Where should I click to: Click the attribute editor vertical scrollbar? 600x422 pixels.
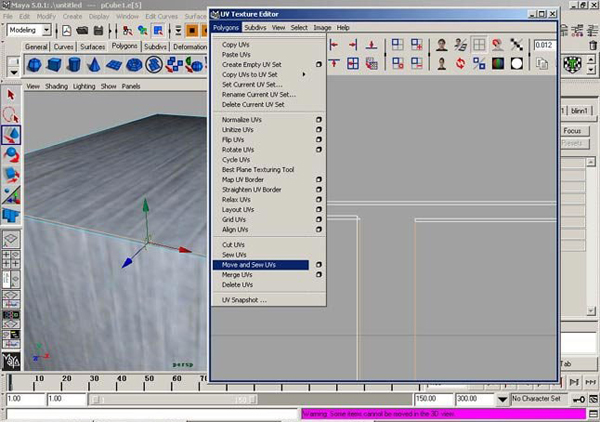coord(591,236)
